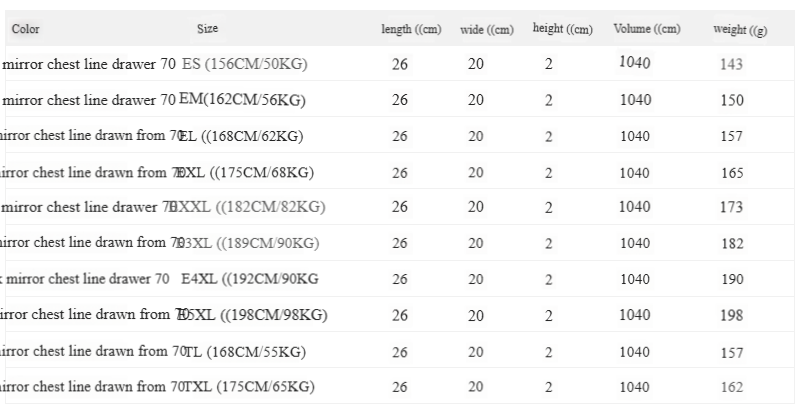This screenshot has height=408, width=798.
Task: Click the E4XL (192CM/90KG size entry
Action: (x=250, y=279)
